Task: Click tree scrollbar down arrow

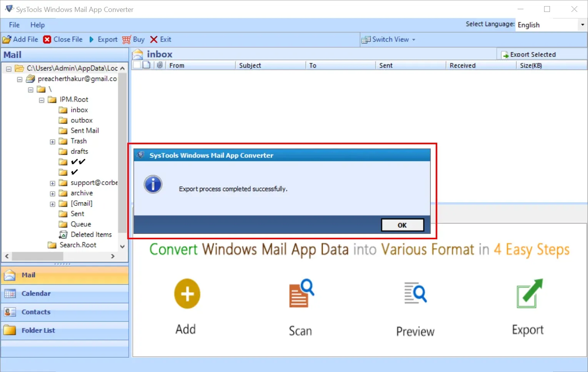Action: tap(122, 247)
